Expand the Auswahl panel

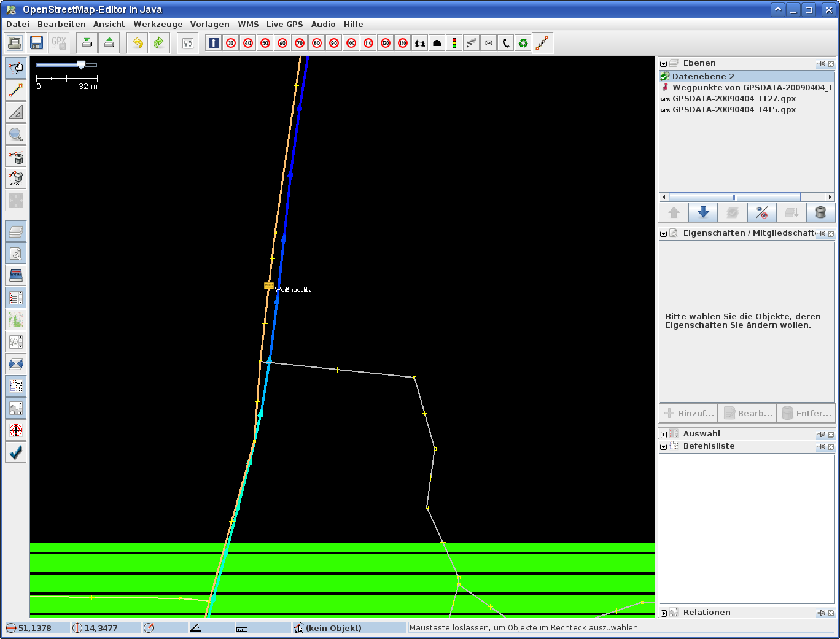[664, 435]
